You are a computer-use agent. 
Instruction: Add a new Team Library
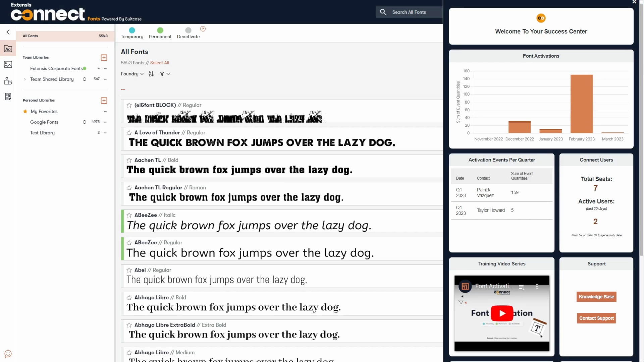104,58
